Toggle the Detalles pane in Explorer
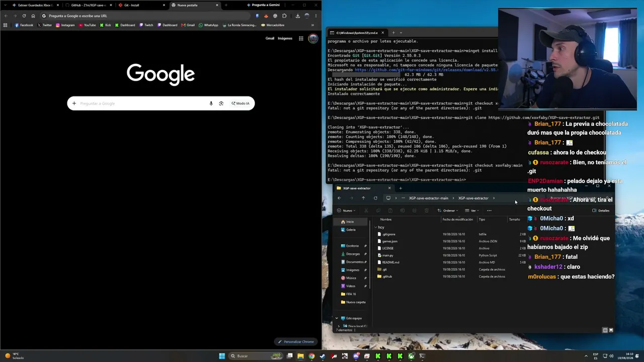 (601, 211)
